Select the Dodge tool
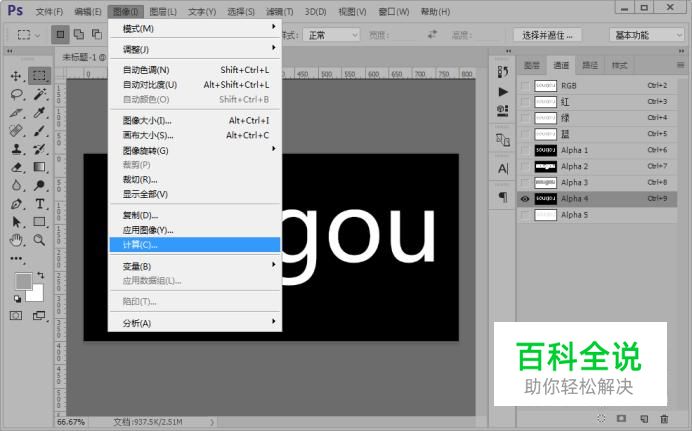This screenshot has height=431, width=692. point(39,185)
